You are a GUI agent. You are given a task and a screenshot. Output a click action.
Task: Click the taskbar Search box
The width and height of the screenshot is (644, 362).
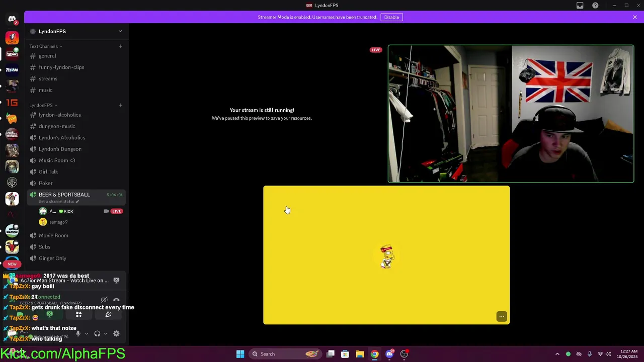286,354
